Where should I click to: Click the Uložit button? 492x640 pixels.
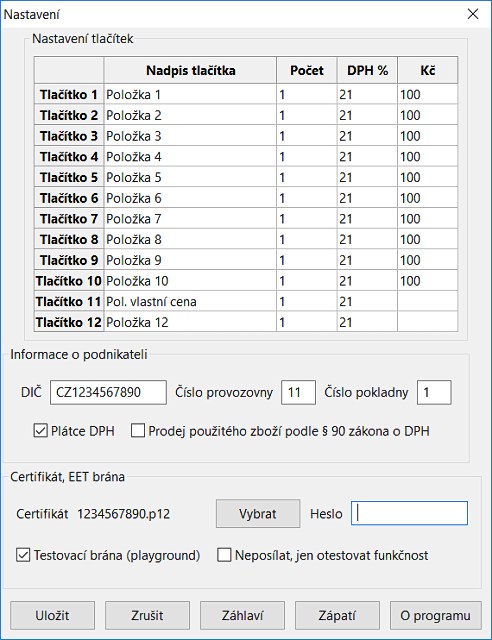point(52,615)
